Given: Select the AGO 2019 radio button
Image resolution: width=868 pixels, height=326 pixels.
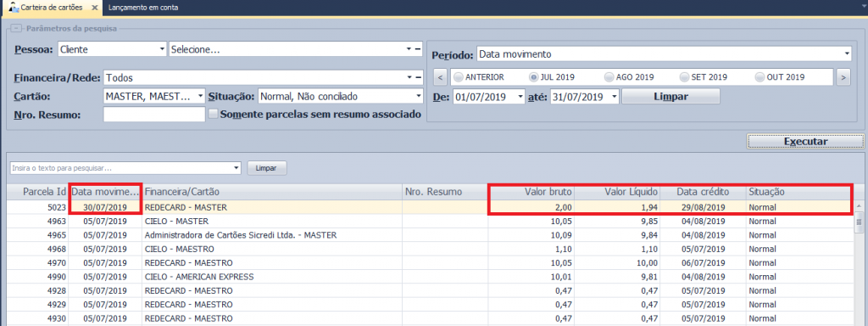Looking at the screenshot, I should point(609,77).
